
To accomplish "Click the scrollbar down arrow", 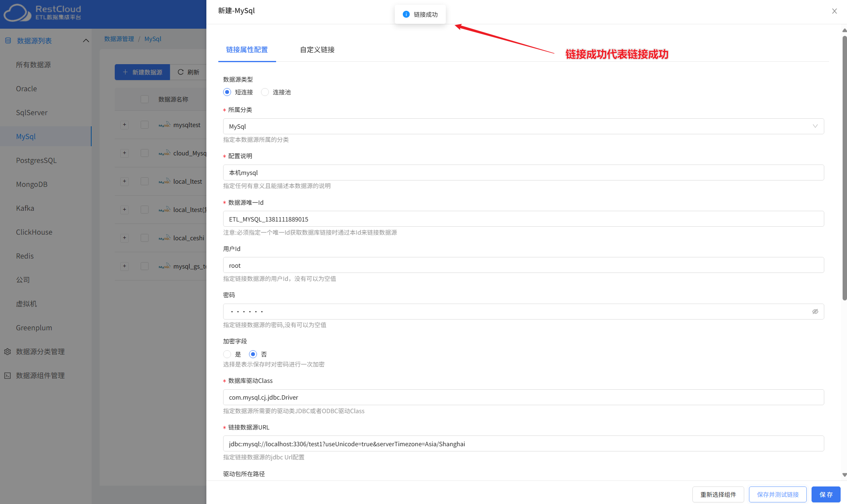I will pos(845,475).
